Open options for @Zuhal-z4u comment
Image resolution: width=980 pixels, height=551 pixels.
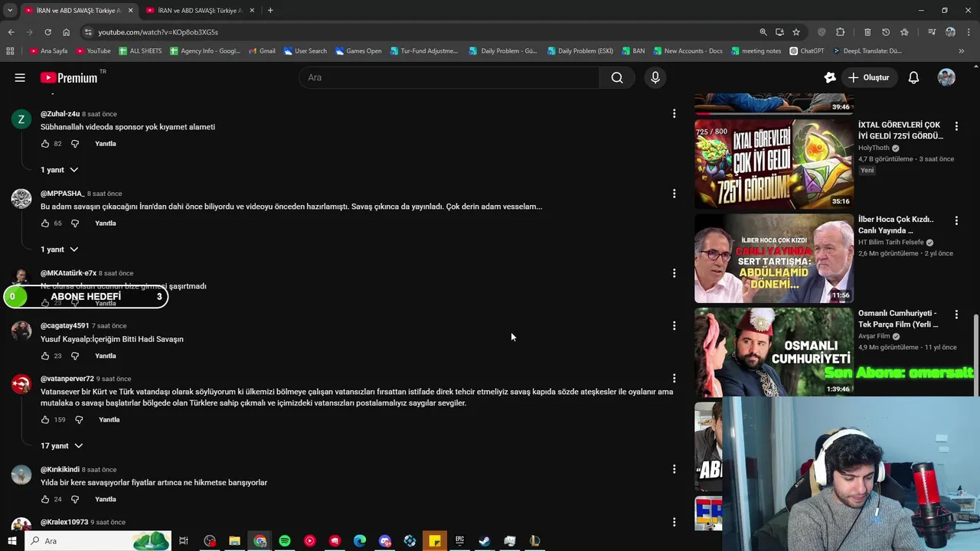coord(674,114)
